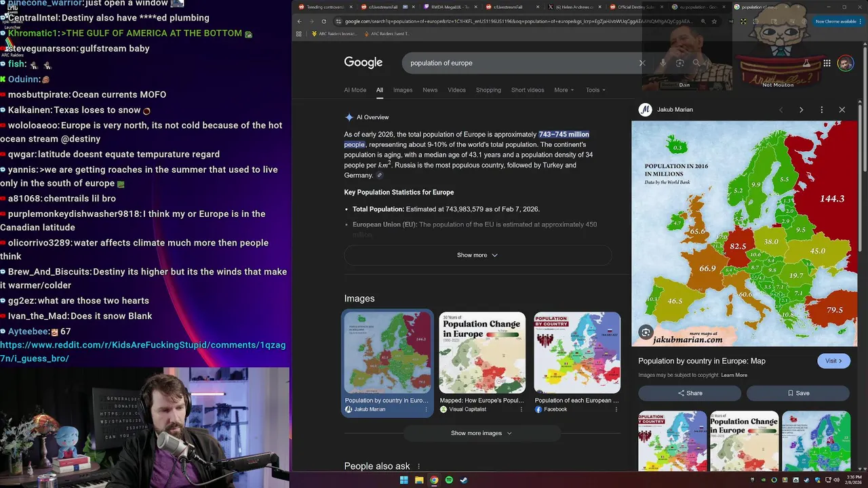868x488 pixels.
Task: Focus the population of europe search field
Action: pyautogui.click(x=522, y=63)
